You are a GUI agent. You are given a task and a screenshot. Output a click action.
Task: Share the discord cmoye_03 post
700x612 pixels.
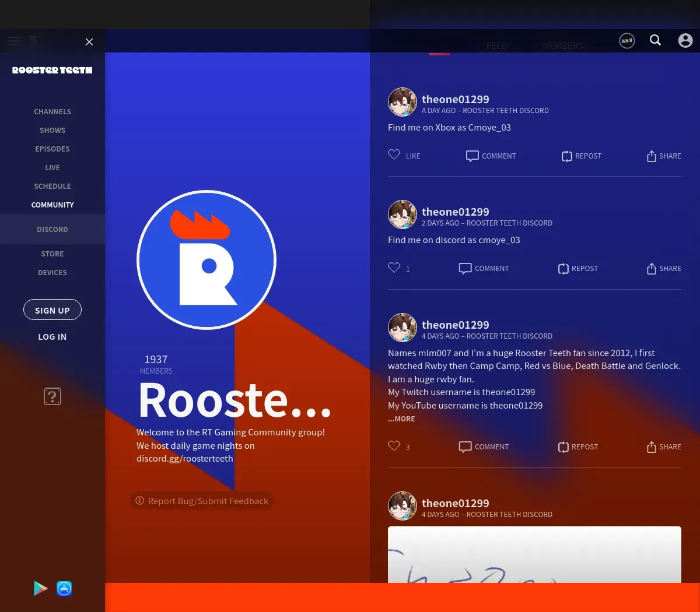(664, 268)
